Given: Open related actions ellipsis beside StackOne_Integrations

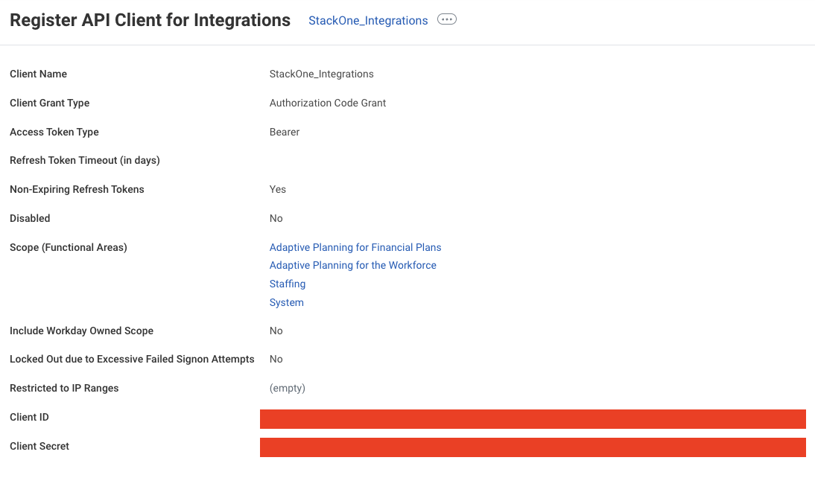Looking at the screenshot, I should (x=446, y=19).
